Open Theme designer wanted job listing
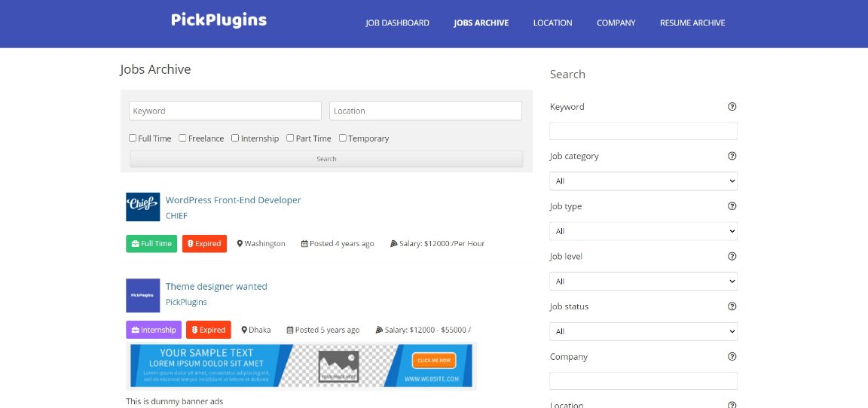The image size is (868, 408). 216,286
